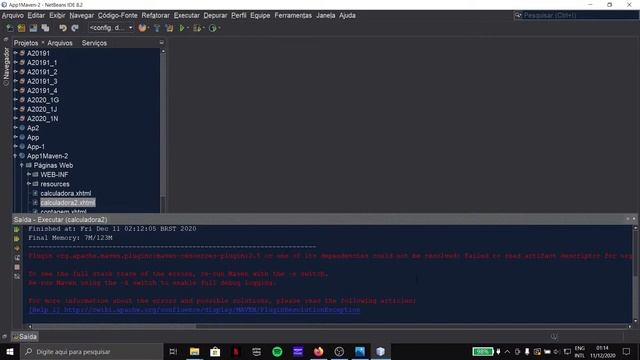This screenshot has height=360, width=640.
Task: Select the A20191_3 project
Action: tap(42, 81)
